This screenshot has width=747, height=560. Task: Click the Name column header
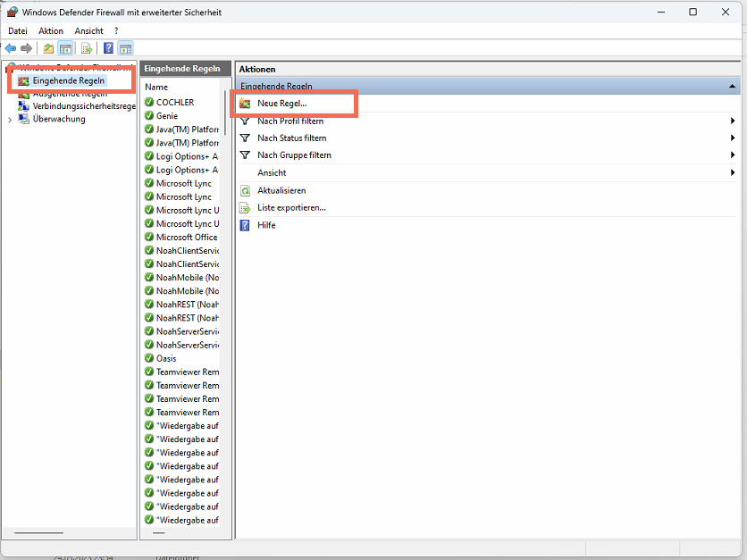157,87
